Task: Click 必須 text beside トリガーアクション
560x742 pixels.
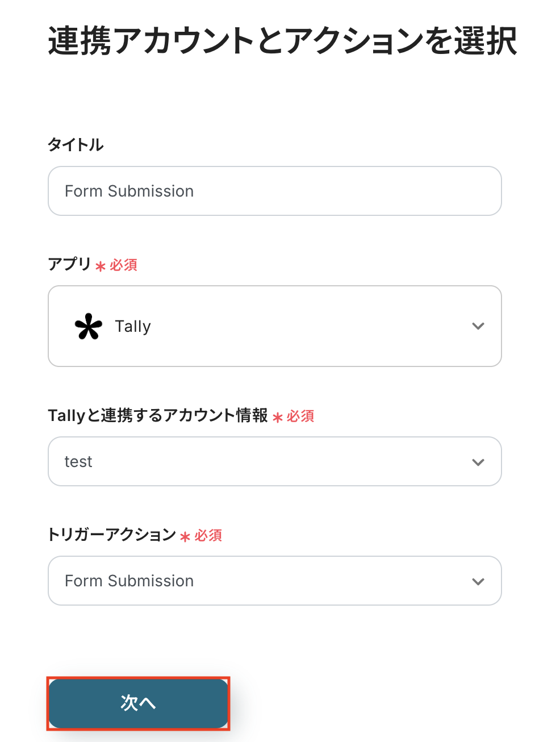Action: 208,536
